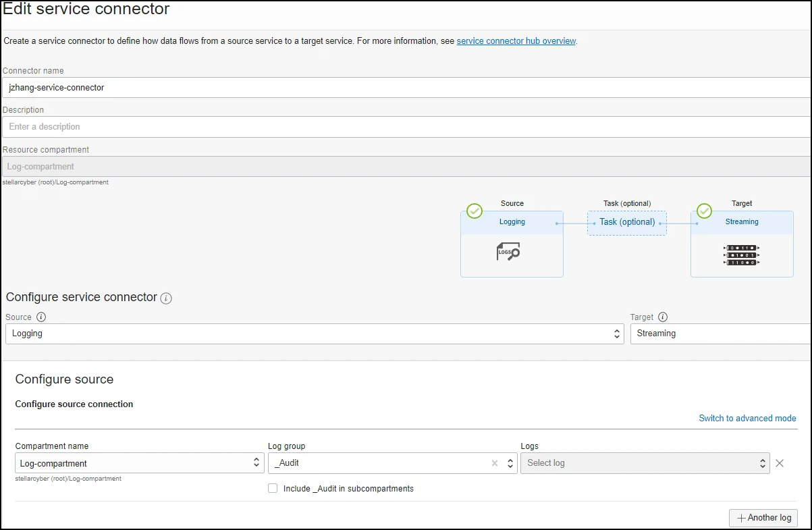The width and height of the screenshot is (812, 530).
Task: Add Another log entry
Action: (763, 518)
